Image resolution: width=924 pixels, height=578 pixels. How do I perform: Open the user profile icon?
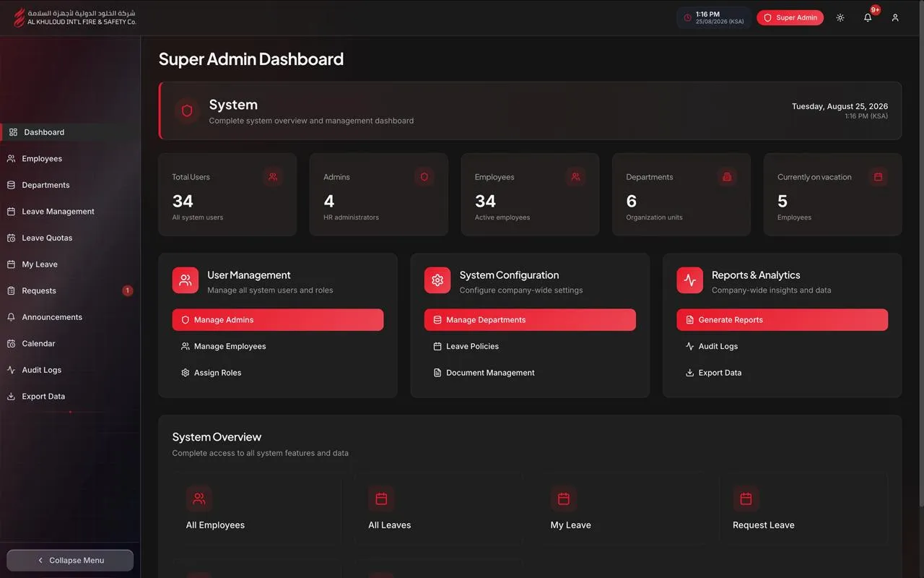click(x=895, y=17)
